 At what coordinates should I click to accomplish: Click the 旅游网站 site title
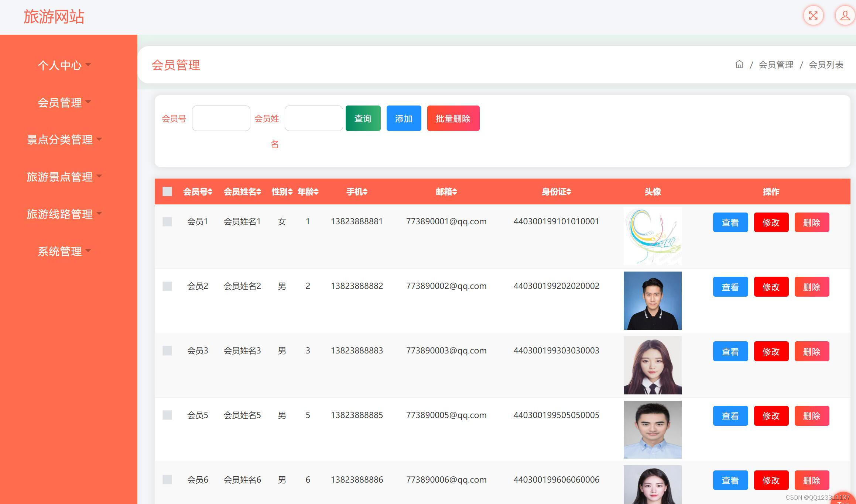coord(54,17)
